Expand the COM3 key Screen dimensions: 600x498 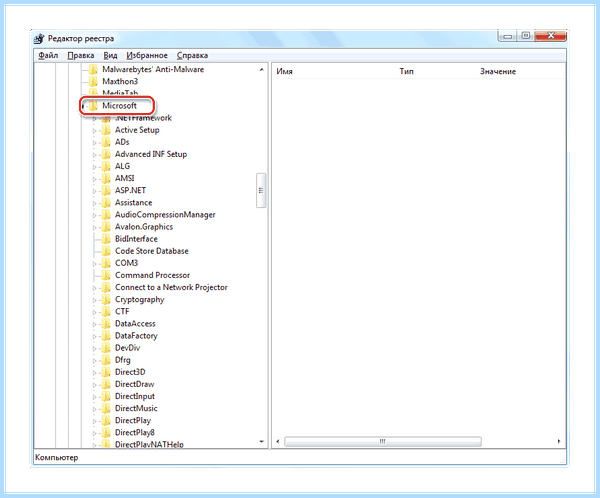click(95, 264)
